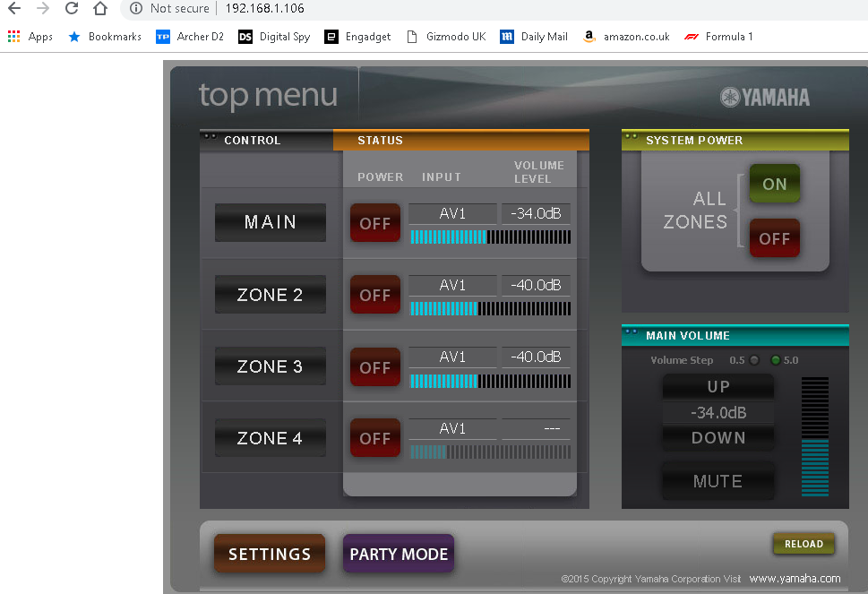Viewport: 868px width, 594px height.
Task: Visit the www.yamaha.com link
Action: tap(795, 579)
